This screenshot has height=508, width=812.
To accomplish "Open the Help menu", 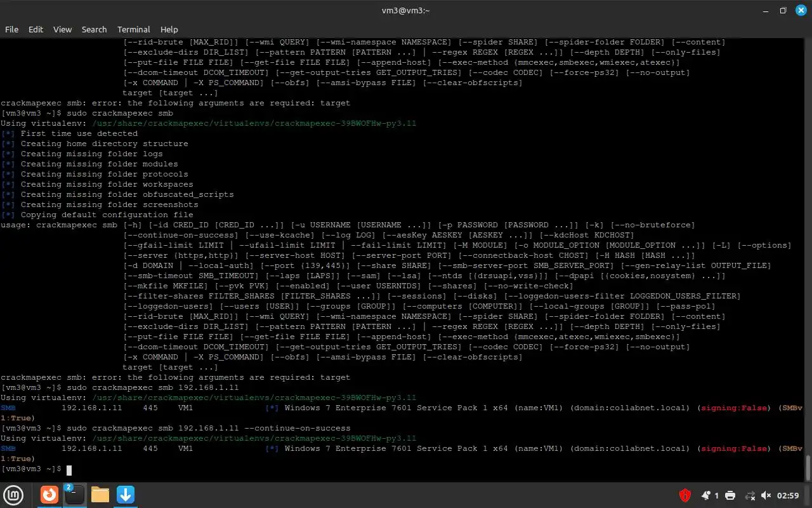I will [169, 29].
